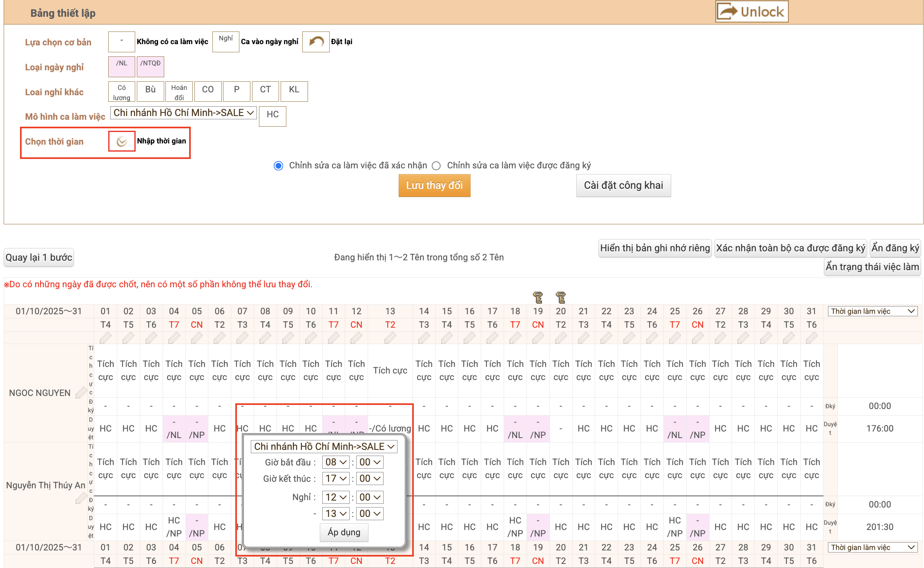Click pencil edit icon beside NGOC NGUYEN
The height and width of the screenshot is (568, 924).
[x=81, y=393]
